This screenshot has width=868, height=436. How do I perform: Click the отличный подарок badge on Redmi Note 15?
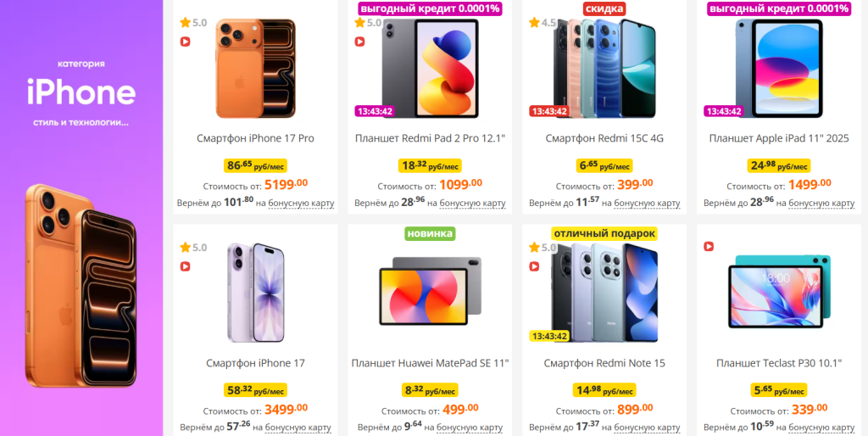coord(604,234)
